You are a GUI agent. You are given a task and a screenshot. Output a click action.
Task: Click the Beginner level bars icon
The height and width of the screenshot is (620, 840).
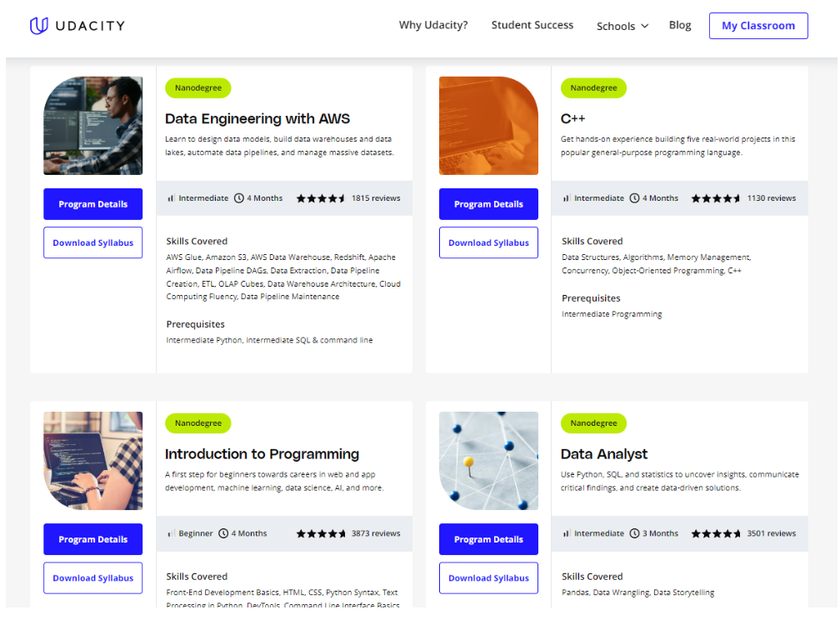[171, 533]
